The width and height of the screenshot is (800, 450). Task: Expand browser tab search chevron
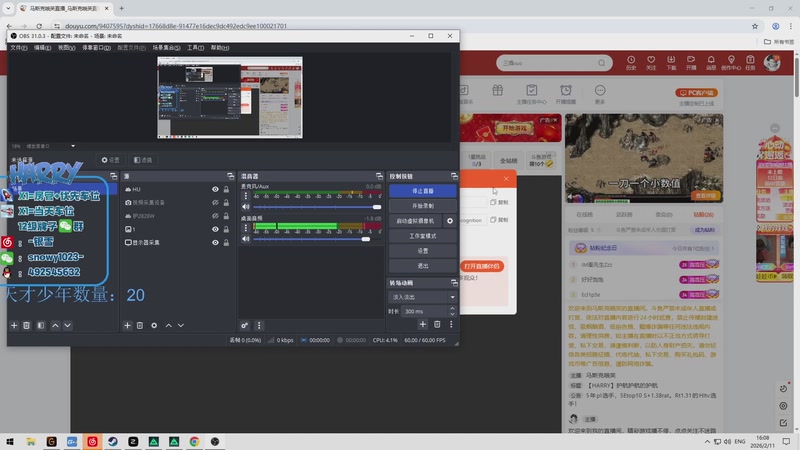8,8
